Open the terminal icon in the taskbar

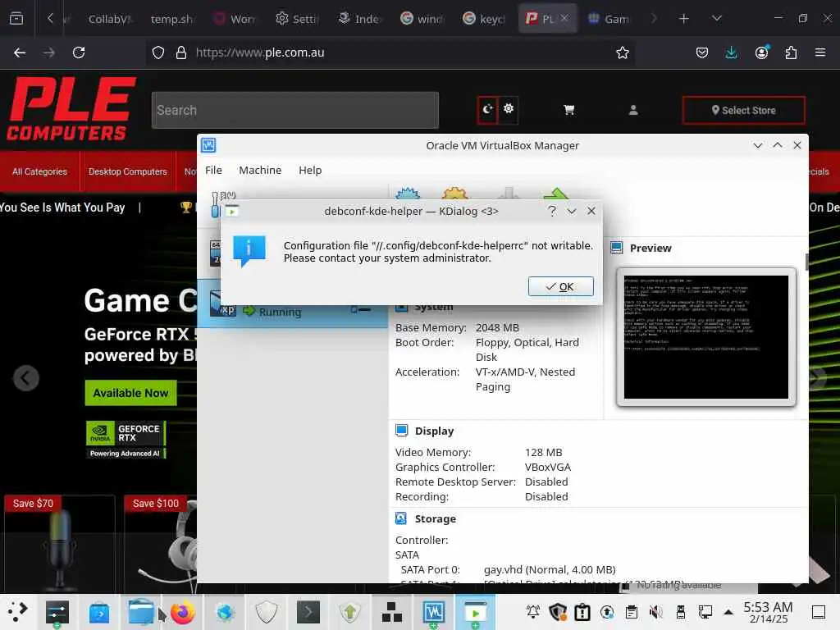pyautogui.click(x=308, y=612)
